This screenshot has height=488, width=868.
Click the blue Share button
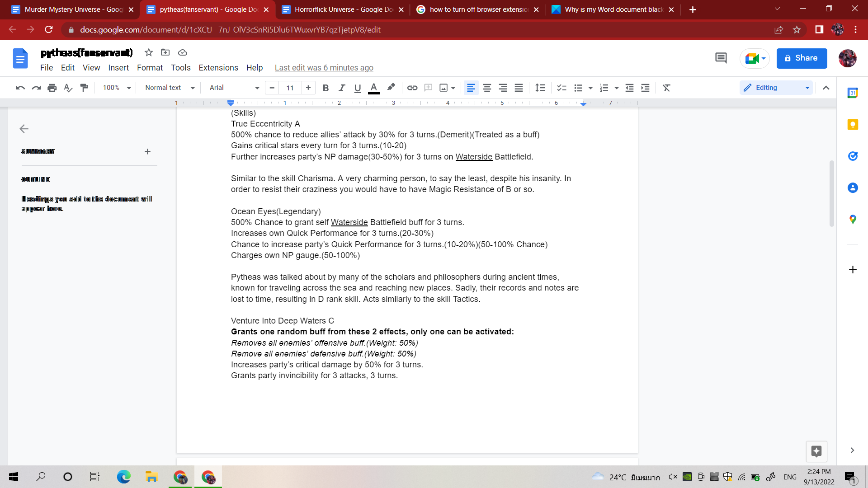point(802,58)
